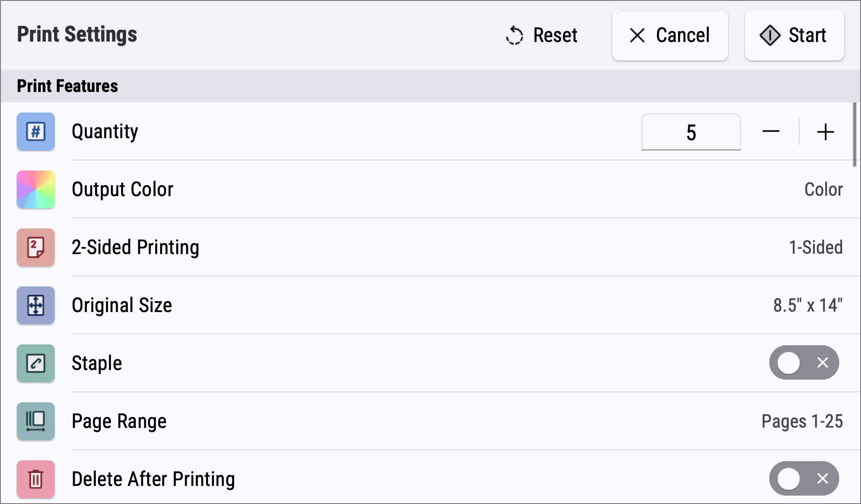Reset the print settings

click(542, 35)
